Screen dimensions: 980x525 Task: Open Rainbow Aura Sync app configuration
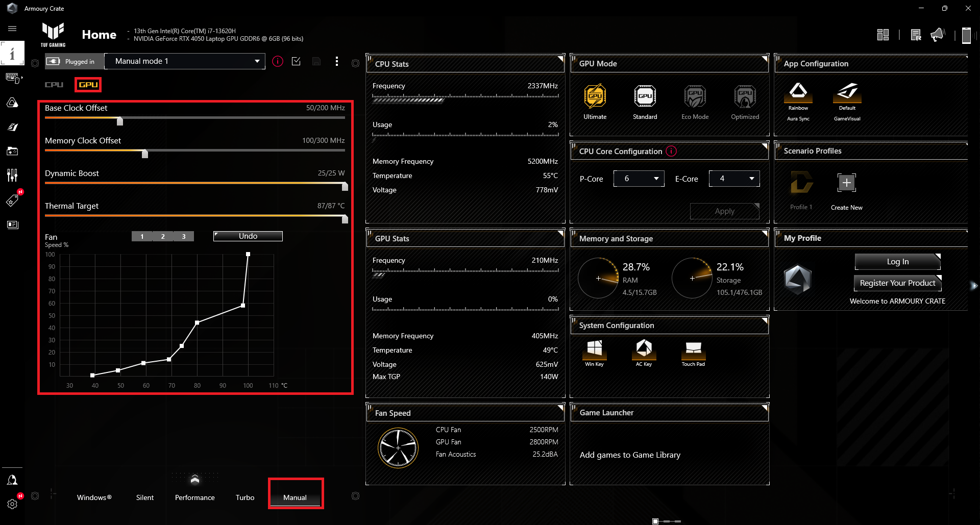(x=798, y=92)
